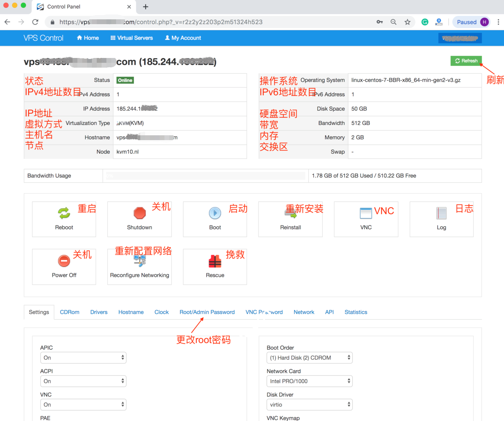Image resolution: width=504 pixels, height=421 pixels.
Task: Expand the Boot Order dropdown
Action: (x=309, y=358)
